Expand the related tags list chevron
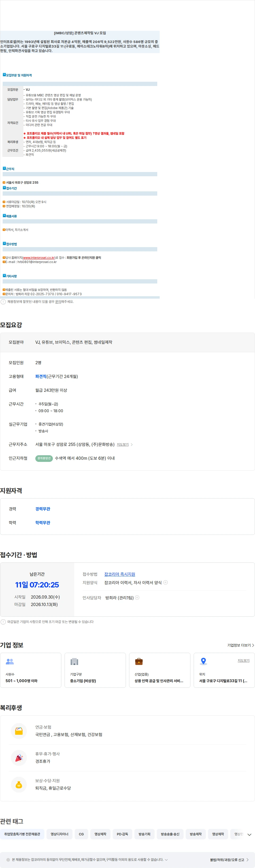 [249, 834]
